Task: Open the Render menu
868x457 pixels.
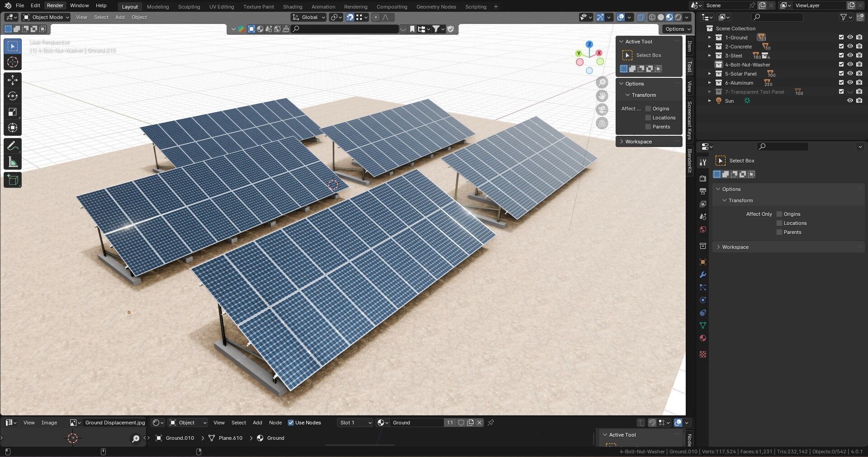Action: click(x=55, y=5)
